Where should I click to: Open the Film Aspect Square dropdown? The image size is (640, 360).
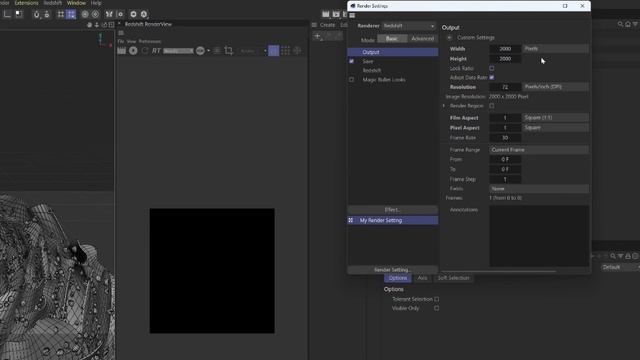[x=556, y=118]
